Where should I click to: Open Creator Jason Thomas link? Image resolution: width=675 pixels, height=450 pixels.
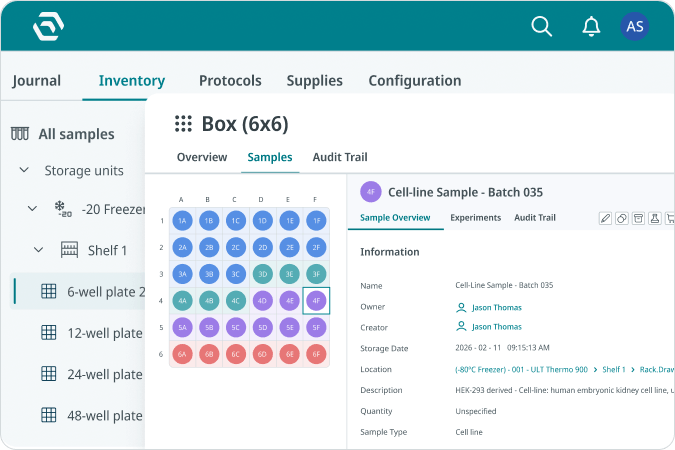coord(497,327)
